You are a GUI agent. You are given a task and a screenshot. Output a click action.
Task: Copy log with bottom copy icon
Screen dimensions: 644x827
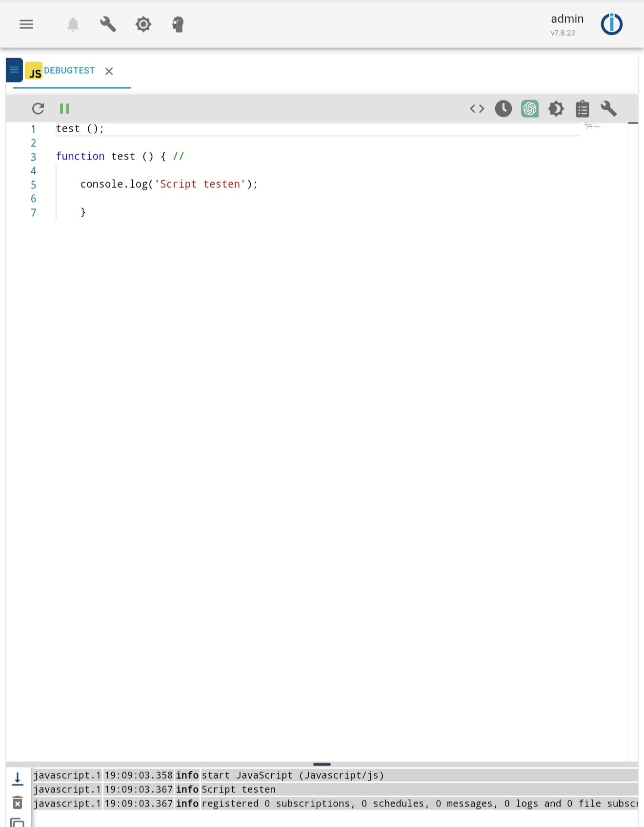pos(18,823)
